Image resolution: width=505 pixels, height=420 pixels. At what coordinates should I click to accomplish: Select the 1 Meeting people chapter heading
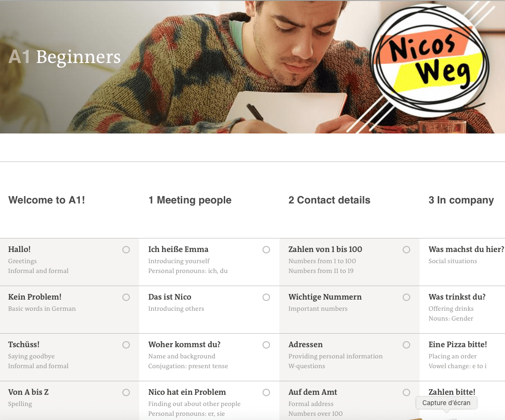(x=190, y=200)
